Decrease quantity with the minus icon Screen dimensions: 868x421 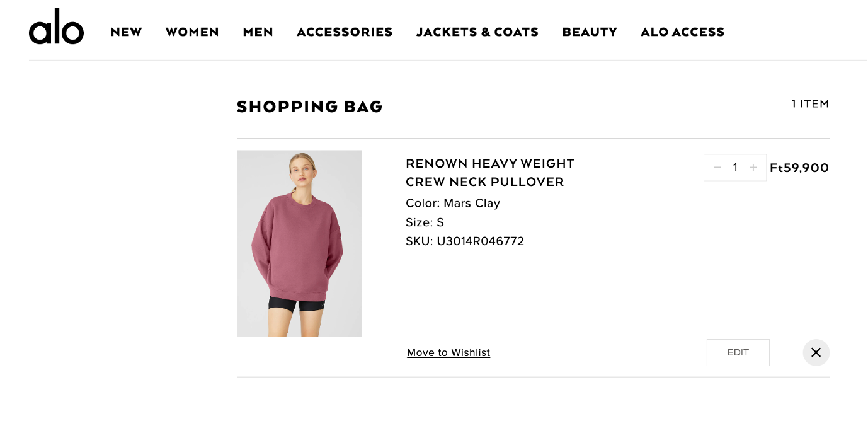tap(717, 168)
